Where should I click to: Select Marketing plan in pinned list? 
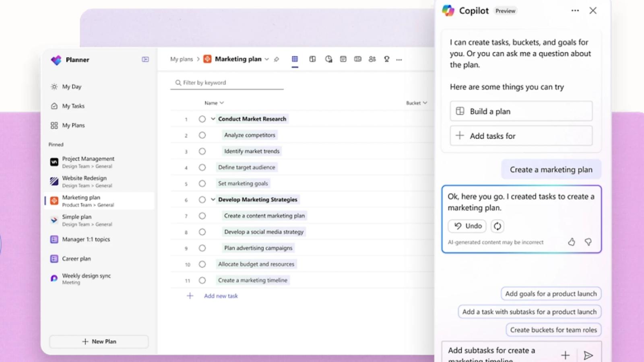(x=99, y=201)
